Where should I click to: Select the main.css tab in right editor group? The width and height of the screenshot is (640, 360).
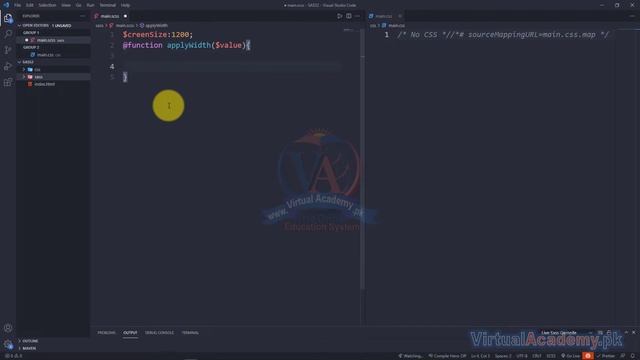pos(383,16)
